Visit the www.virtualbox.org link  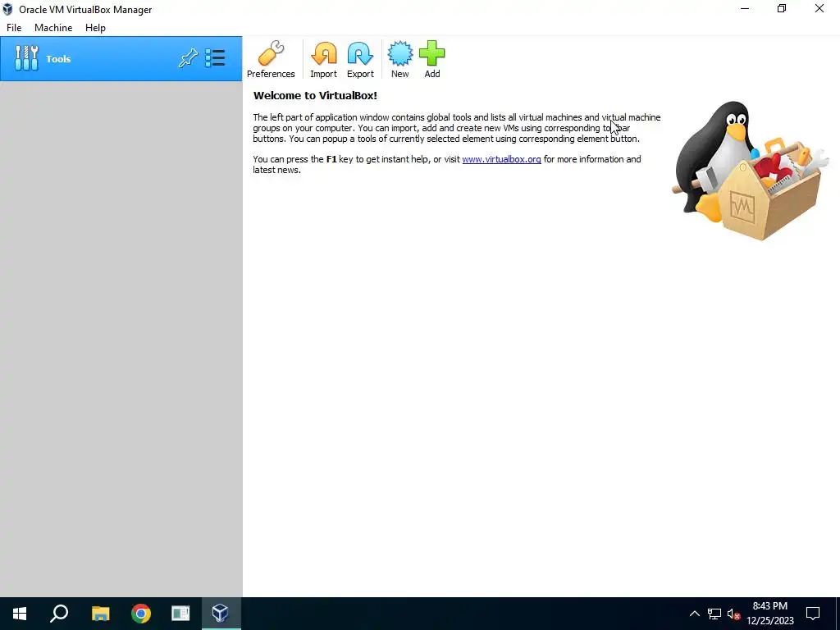pos(501,159)
